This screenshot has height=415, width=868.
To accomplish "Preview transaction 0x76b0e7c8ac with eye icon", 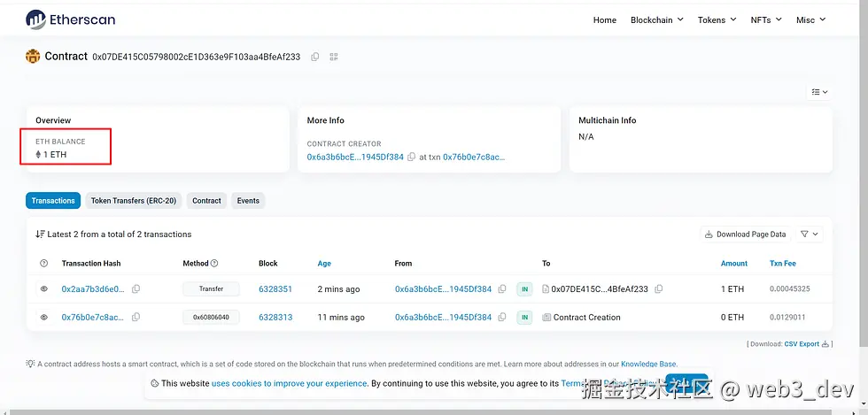I will [x=44, y=317].
